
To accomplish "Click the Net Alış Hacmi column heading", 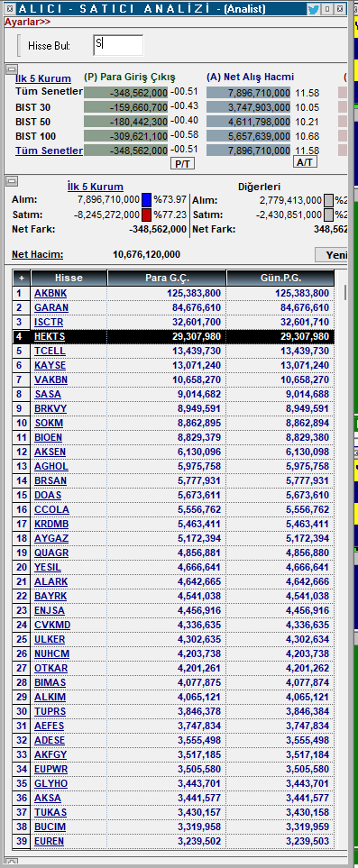I will 250,77.
